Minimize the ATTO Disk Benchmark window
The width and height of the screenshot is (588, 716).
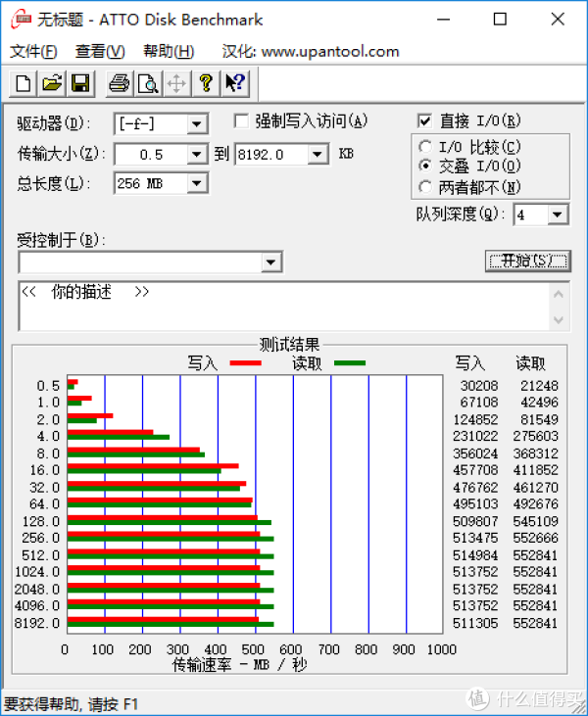(443, 20)
